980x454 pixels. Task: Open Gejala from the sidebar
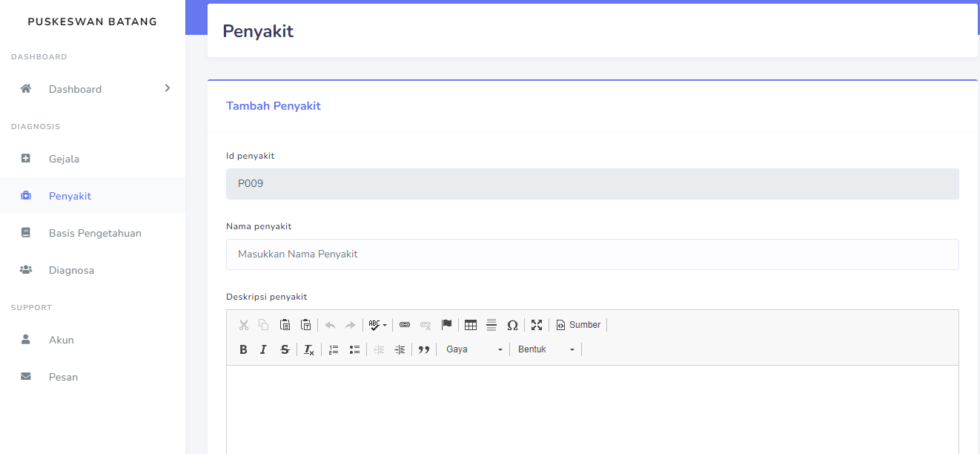[64, 159]
